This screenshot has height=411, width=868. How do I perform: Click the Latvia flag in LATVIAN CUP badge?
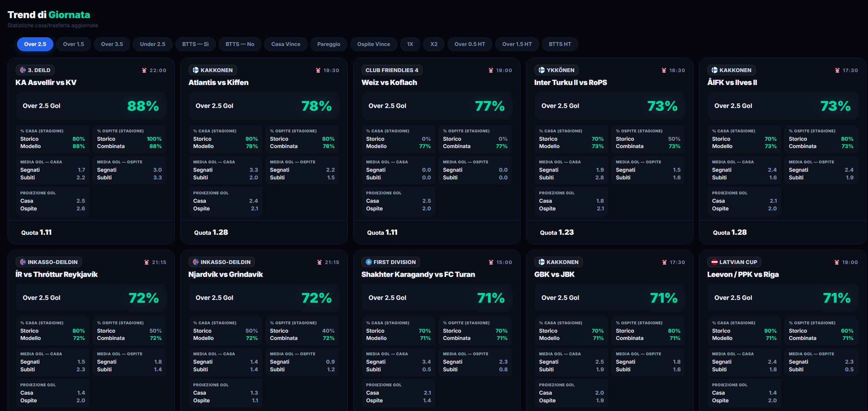715,262
